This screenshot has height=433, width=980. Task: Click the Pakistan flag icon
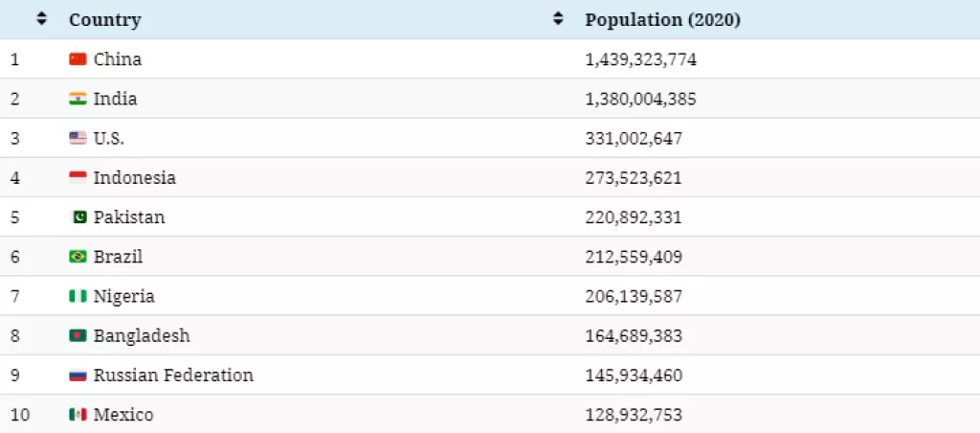pos(78,217)
